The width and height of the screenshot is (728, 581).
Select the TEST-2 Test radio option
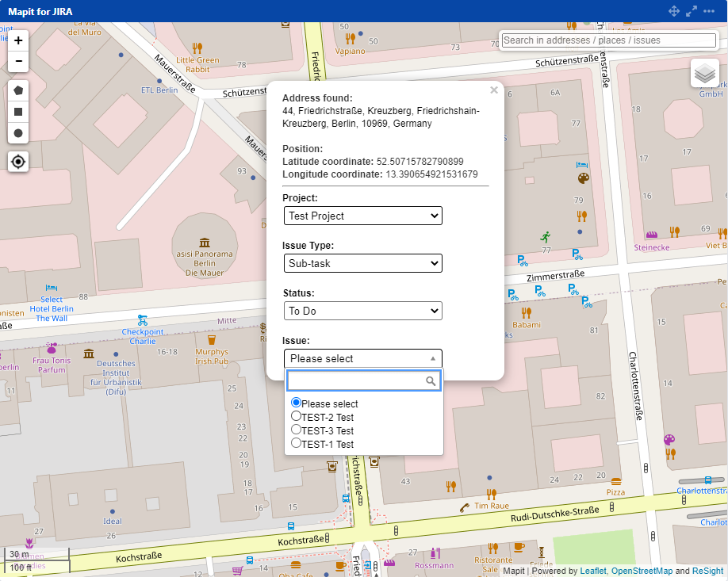click(x=297, y=417)
